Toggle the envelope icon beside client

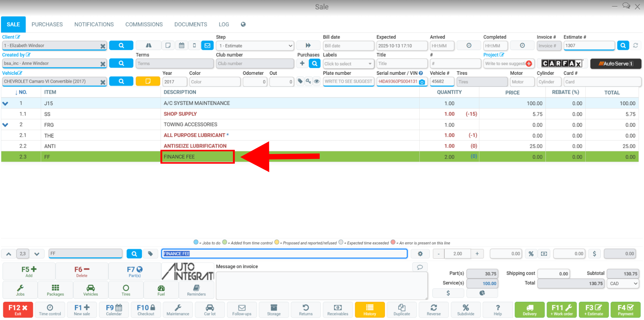[208, 46]
